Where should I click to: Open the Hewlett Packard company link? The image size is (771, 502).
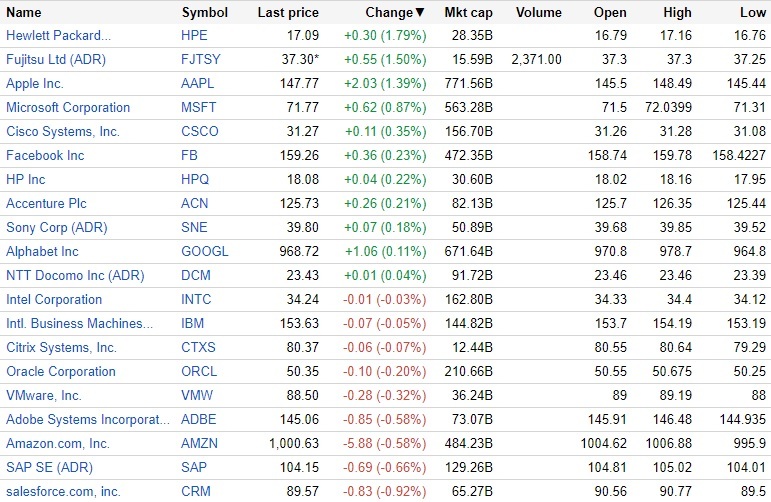59,36
